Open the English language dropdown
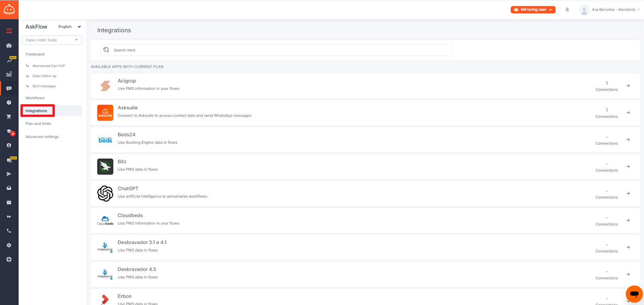Screen dimensions: 644x305 [70, 27]
